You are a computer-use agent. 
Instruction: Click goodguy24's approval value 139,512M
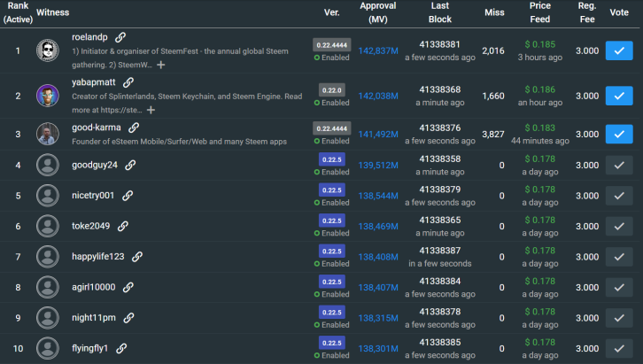378,166
